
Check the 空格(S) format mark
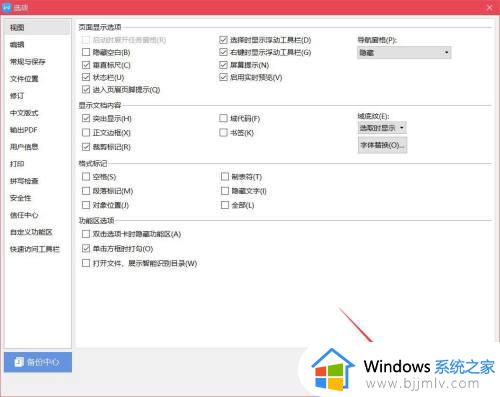[86, 176]
